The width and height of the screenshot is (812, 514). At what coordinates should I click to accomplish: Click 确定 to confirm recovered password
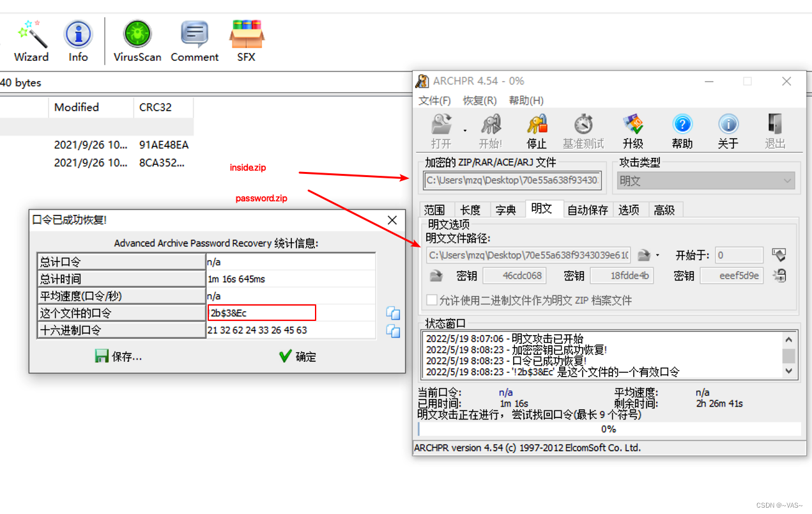coord(298,356)
